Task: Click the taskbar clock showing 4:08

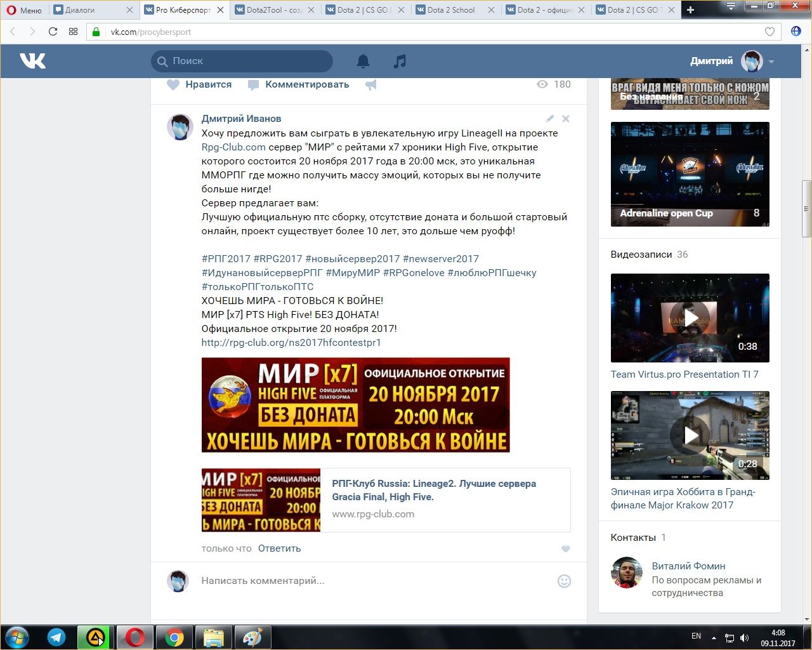Action: click(x=778, y=638)
